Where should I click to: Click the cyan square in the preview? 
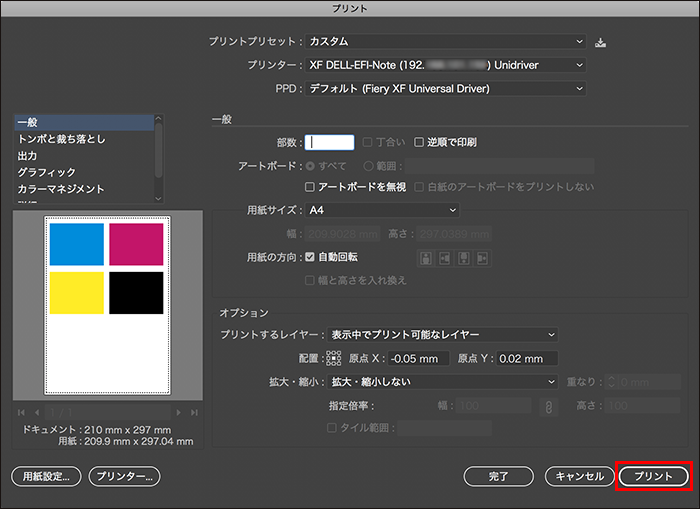pos(76,243)
